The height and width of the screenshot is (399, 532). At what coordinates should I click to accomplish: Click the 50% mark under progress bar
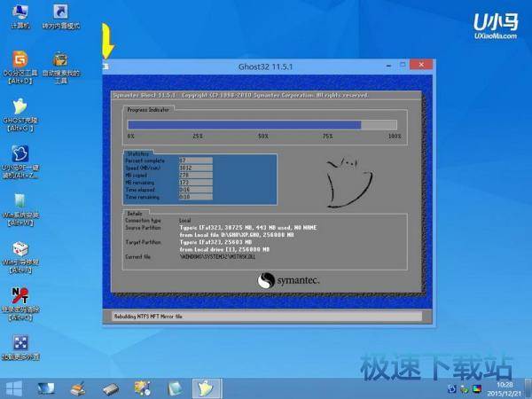coord(263,136)
